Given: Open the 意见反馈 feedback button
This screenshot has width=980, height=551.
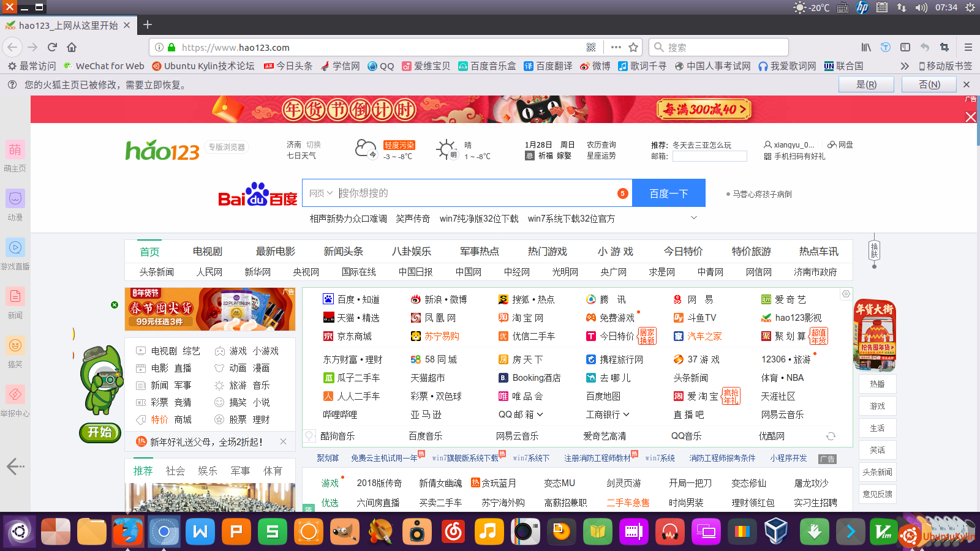Looking at the screenshot, I should [878, 494].
